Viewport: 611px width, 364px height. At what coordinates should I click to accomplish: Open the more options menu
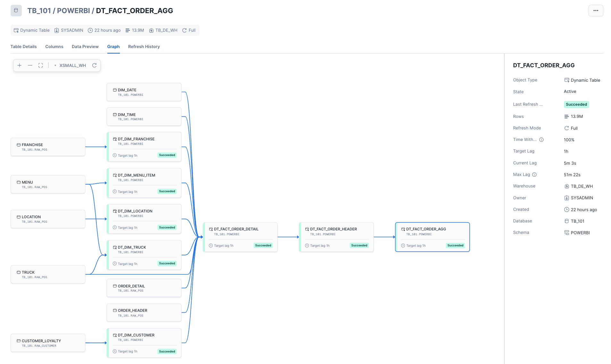click(x=596, y=11)
